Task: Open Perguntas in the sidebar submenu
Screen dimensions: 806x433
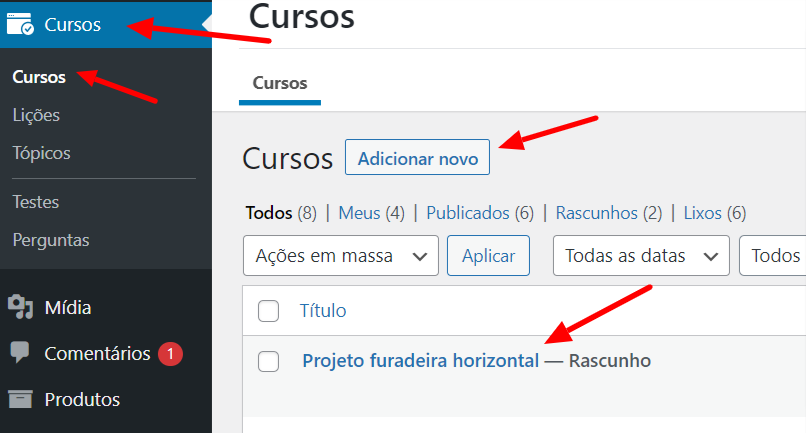Action: click(x=51, y=240)
